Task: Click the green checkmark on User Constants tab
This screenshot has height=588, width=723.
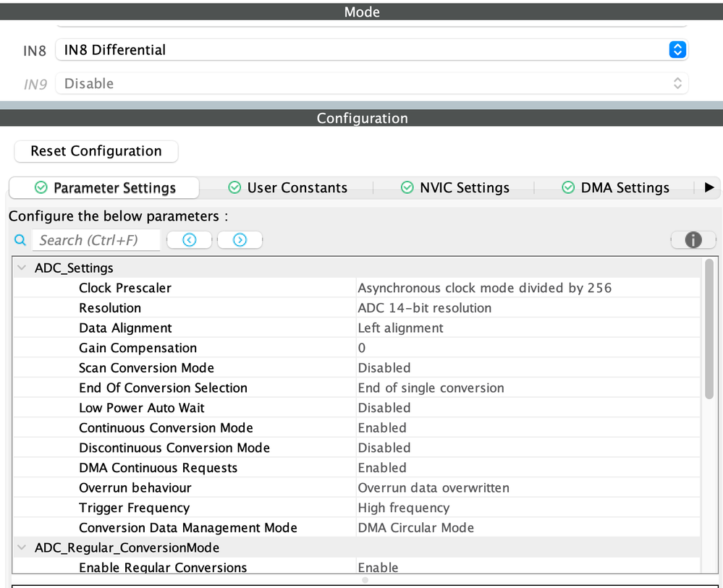Action: click(x=234, y=187)
